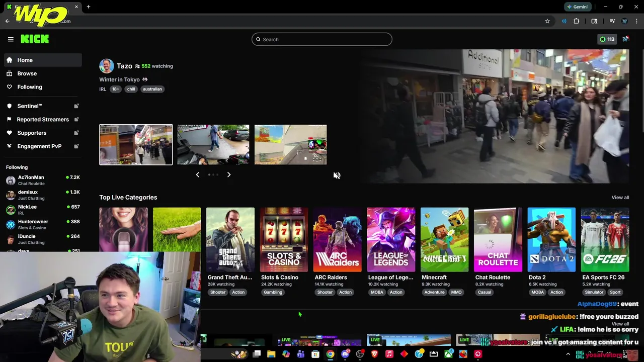
Task: Click the external-link icon next to Sentinel
Action: 76,106
